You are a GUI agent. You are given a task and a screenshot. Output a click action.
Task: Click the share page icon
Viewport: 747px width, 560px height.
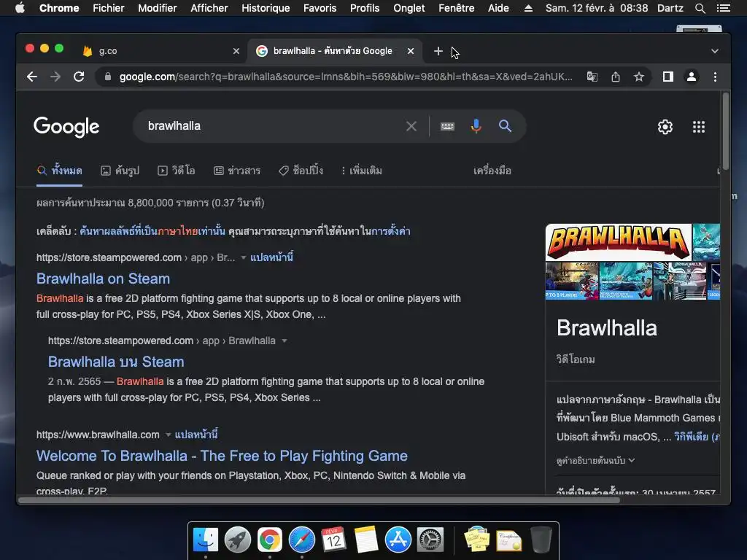[x=616, y=77]
